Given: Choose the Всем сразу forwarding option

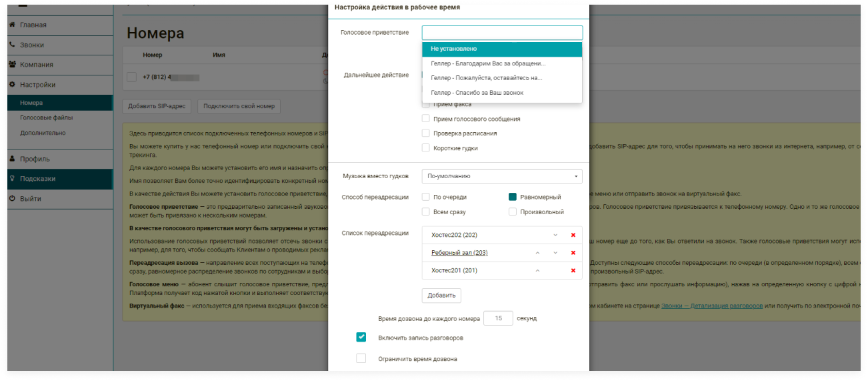Looking at the screenshot, I should pyautogui.click(x=425, y=212).
